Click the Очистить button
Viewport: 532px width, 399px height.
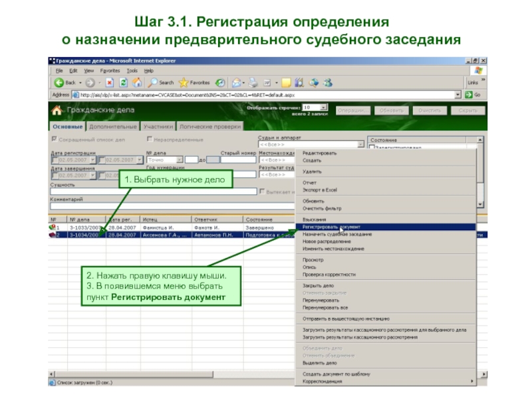tap(430, 110)
